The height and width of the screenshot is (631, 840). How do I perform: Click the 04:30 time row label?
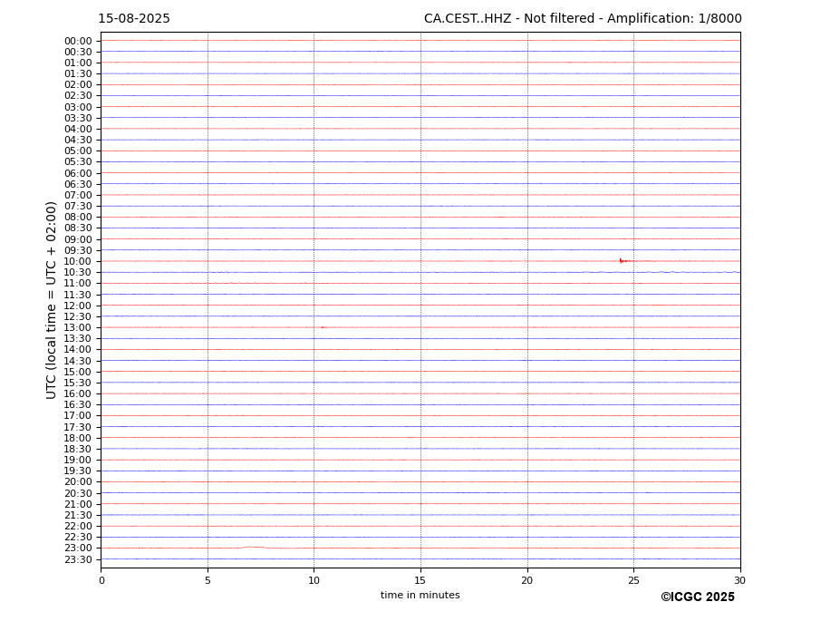pyautogui.click(x=78, y=140)
